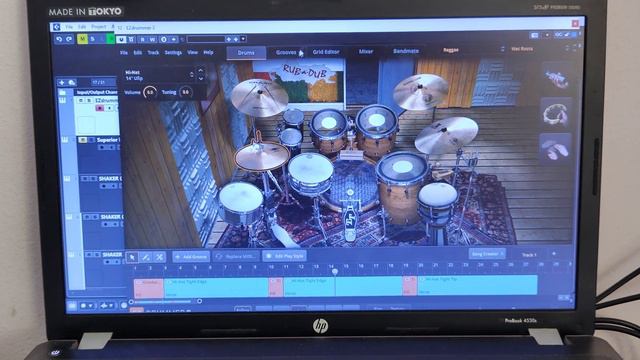640x360 pixels.
Task: Toggle the W write automation button
Action: [152, 39]
